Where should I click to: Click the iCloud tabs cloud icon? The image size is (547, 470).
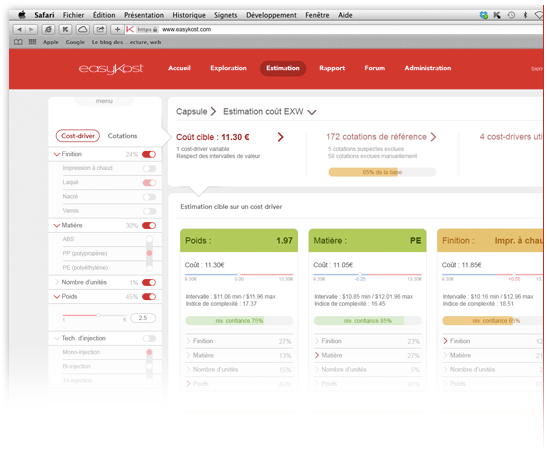[83, 29]
